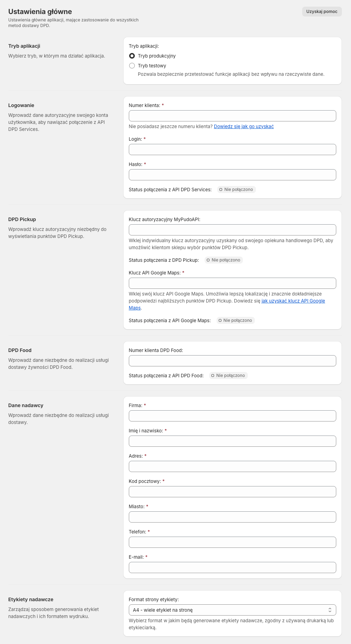Click the Google Maps API Nie połączono badge
The width and height of the screenshot is (351, 644).
pyautogui.click(x=236, y=320)
